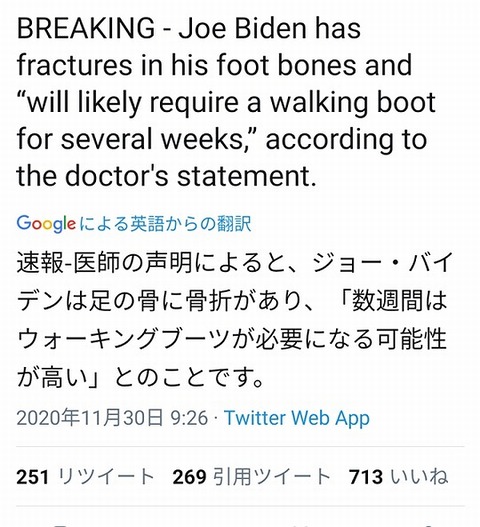
Task: Click 'Joe Biden has' in the first line
Action: 269,28
